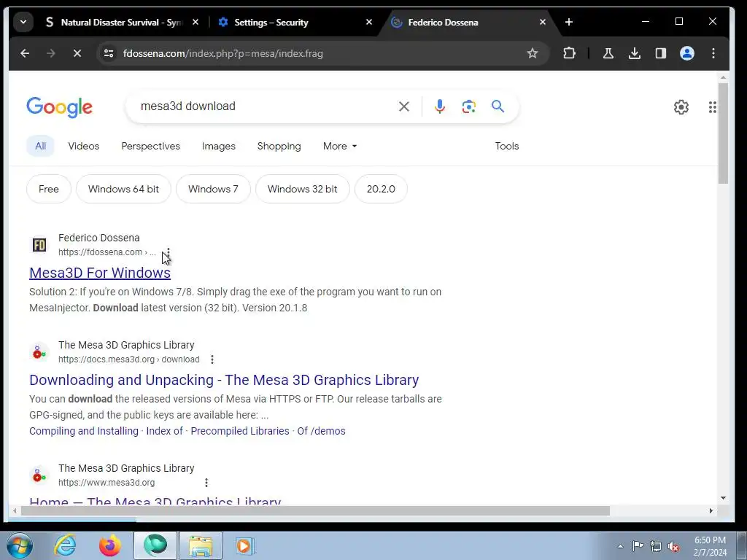Go to the Google logo homepage
This screenshot has height=560, width=747.
click(x=59, y=107)
